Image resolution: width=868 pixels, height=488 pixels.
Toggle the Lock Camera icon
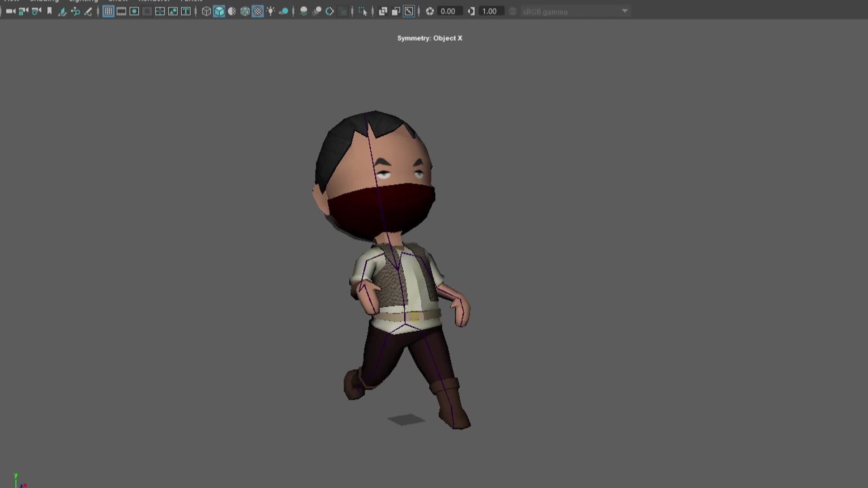[x=24, y=11]
